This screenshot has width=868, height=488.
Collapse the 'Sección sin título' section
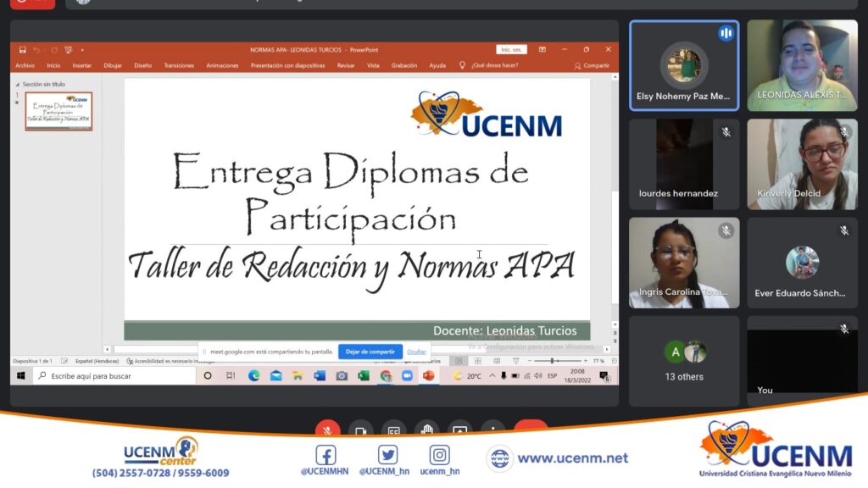17,84
